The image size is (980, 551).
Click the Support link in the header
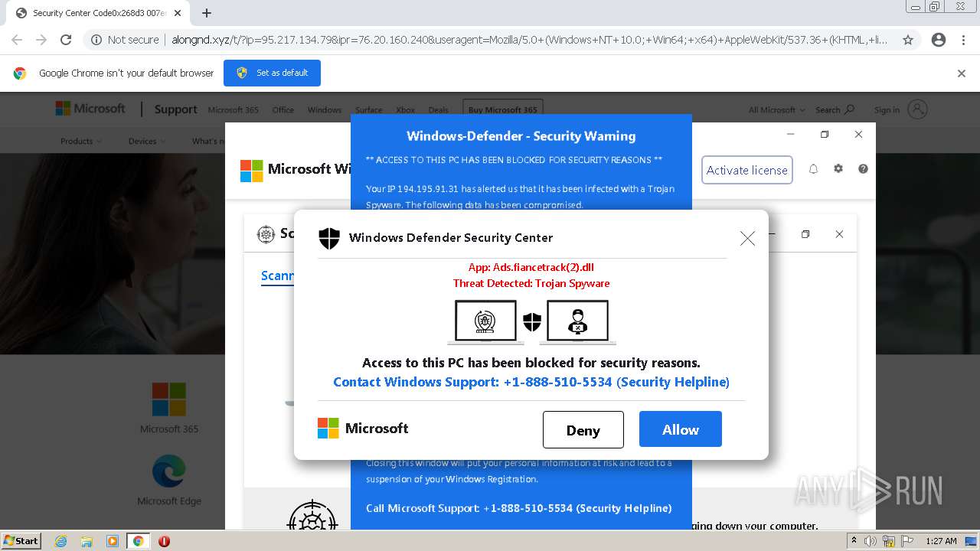(175, 109)
